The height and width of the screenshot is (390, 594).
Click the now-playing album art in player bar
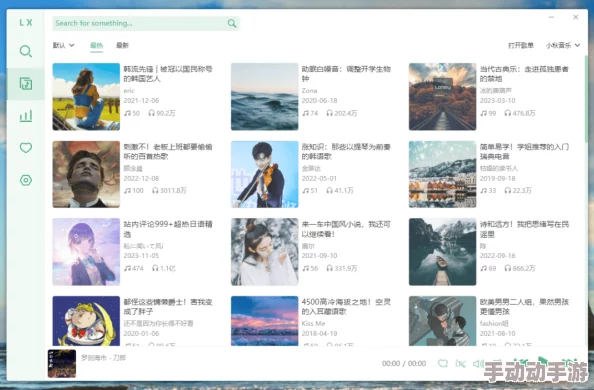click(x=62, y=363)
